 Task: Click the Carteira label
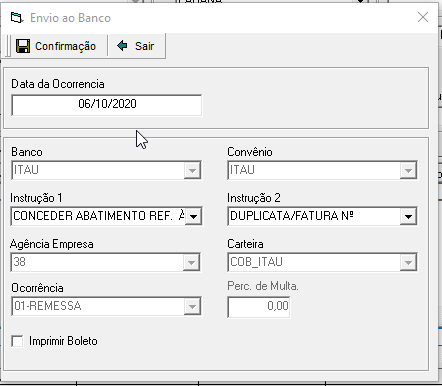point(245,244)
